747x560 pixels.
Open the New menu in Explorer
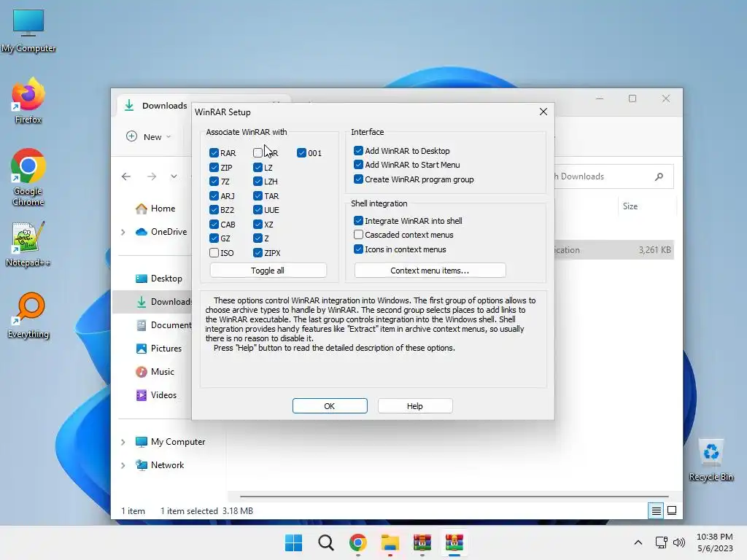(148, 136)
